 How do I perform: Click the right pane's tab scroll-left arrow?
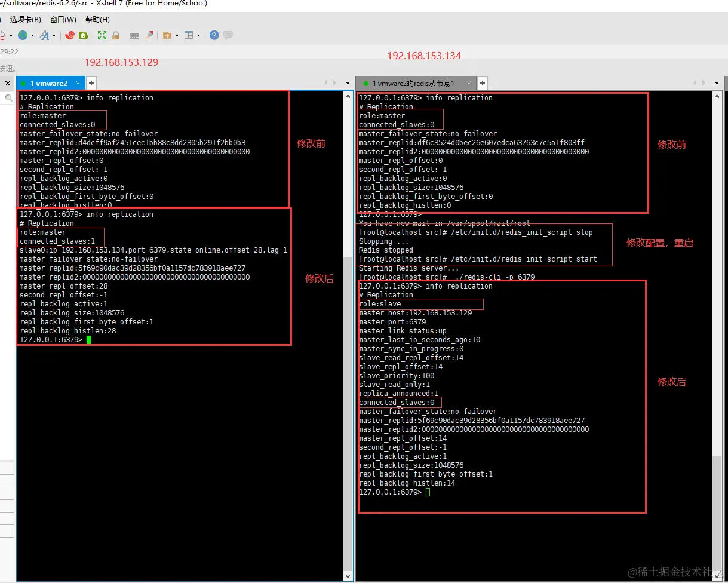click(696, 83)
